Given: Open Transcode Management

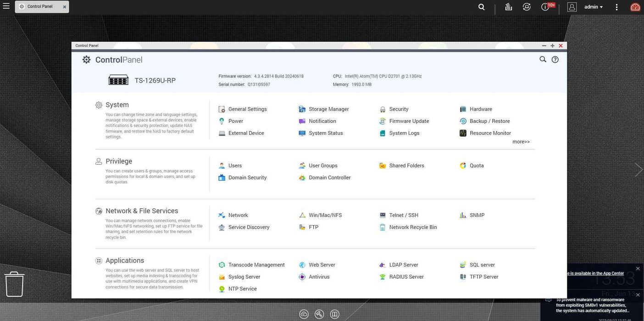Looking at the screenshot, I should (251, 265).
